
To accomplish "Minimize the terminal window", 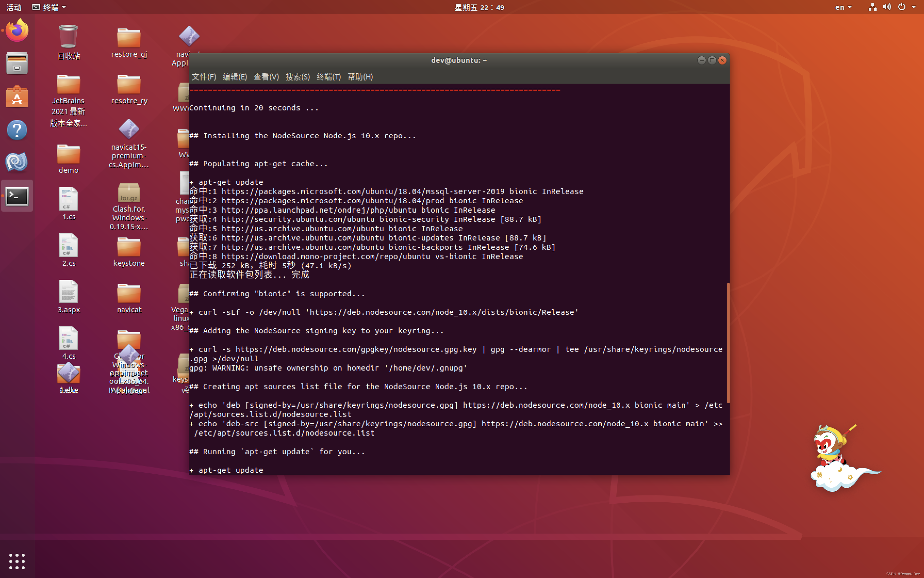I will click(702, 60).
